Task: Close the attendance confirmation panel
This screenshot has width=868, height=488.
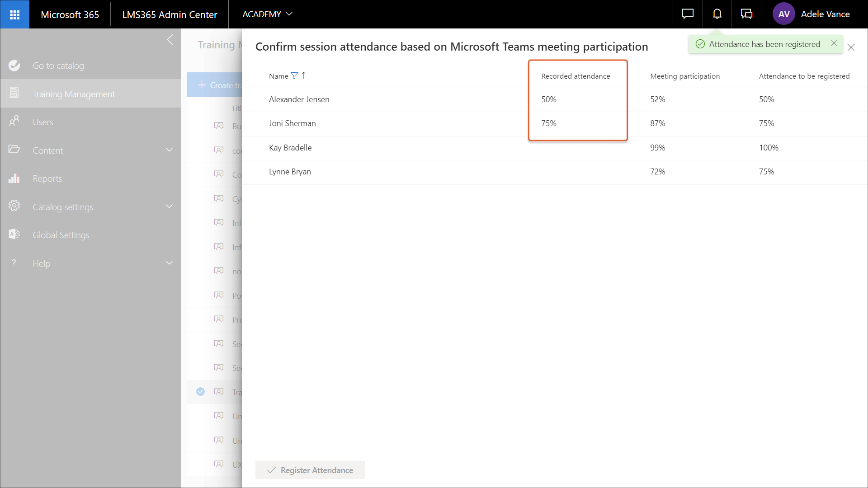Action: [x=851, y=47]
